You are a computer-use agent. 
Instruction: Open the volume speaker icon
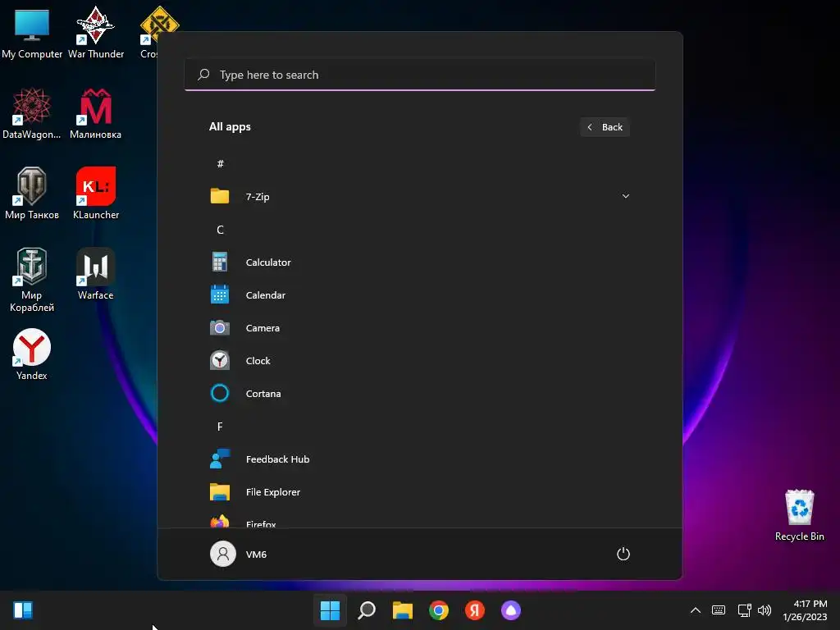pos(765,610)
